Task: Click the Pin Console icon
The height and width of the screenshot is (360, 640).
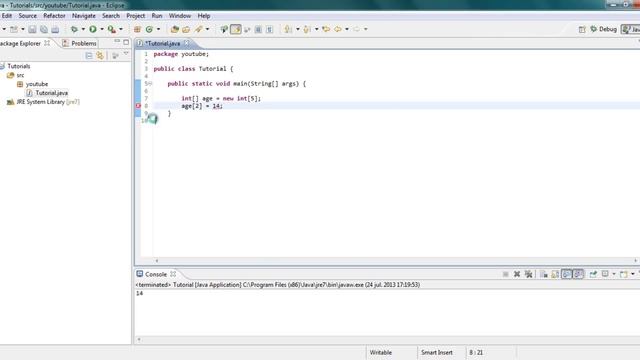Action: pyautogui.click(x=593, y=274)
